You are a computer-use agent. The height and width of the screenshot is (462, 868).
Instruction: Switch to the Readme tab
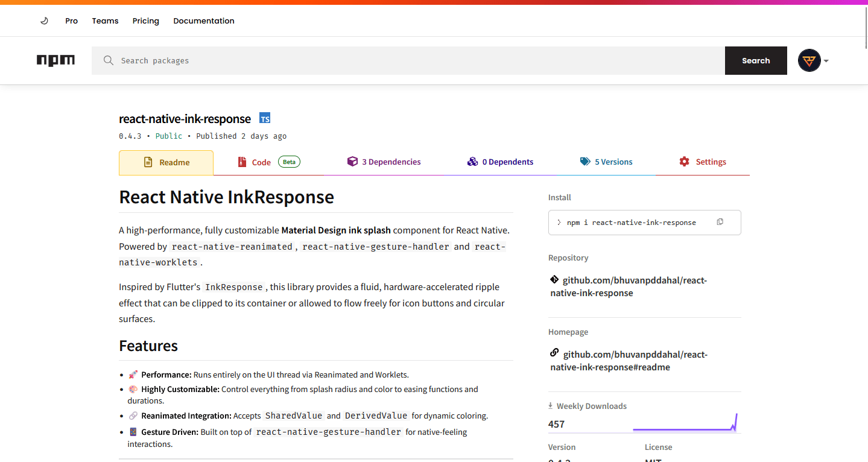click(166, 162)
